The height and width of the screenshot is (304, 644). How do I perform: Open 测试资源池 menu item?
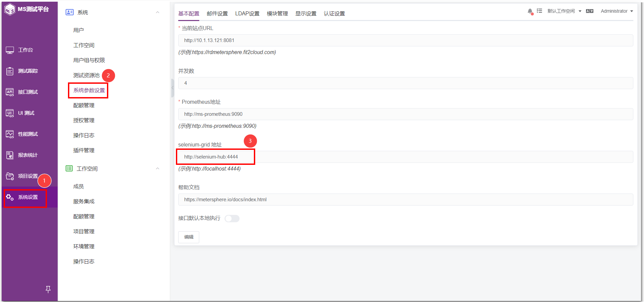86,75
